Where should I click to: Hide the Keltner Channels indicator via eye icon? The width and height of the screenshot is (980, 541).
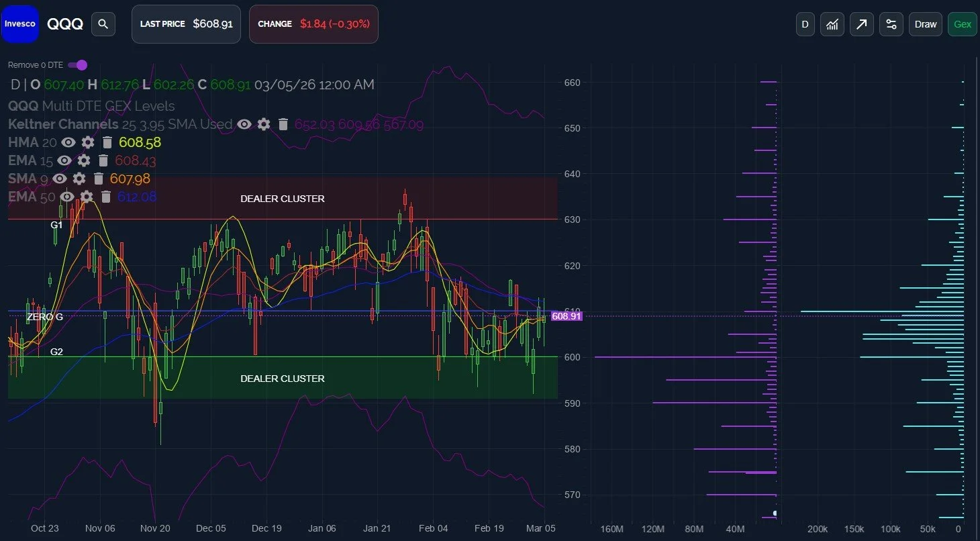click(244, 124)
